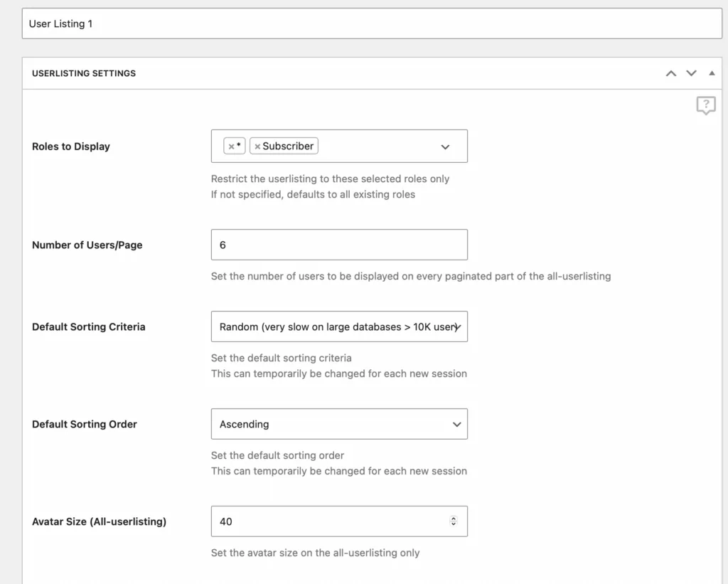728x584 pixels.
Task: Click inside the Avatar Size number field
Action: [327, 521]
